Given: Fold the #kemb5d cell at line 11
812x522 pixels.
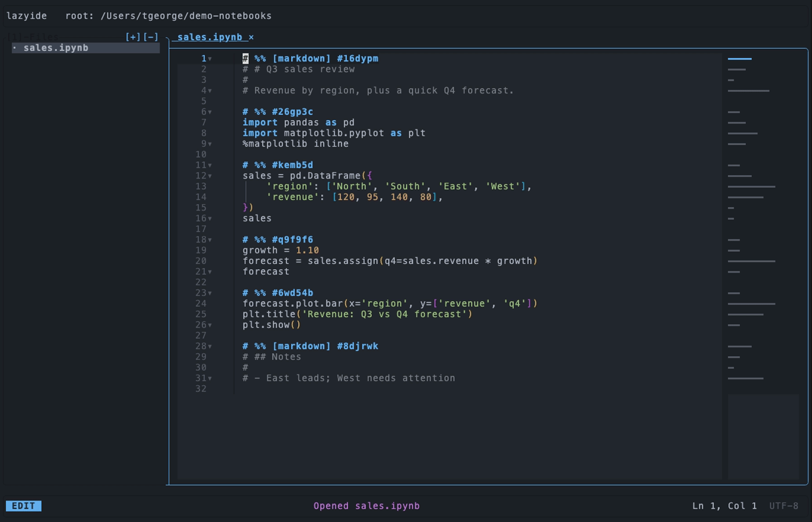Looking at the screenshot, I should click(210, 165).
